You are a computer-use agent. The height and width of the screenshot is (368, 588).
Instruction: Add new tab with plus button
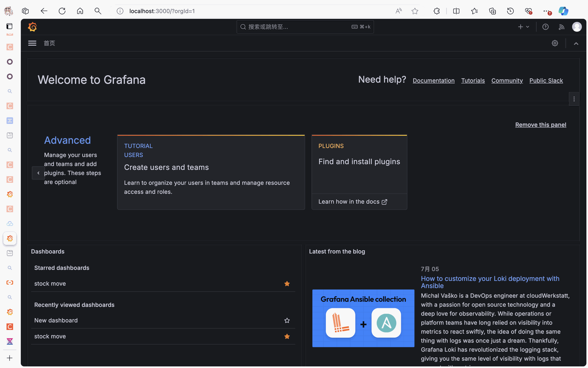(x=10, y=358)
